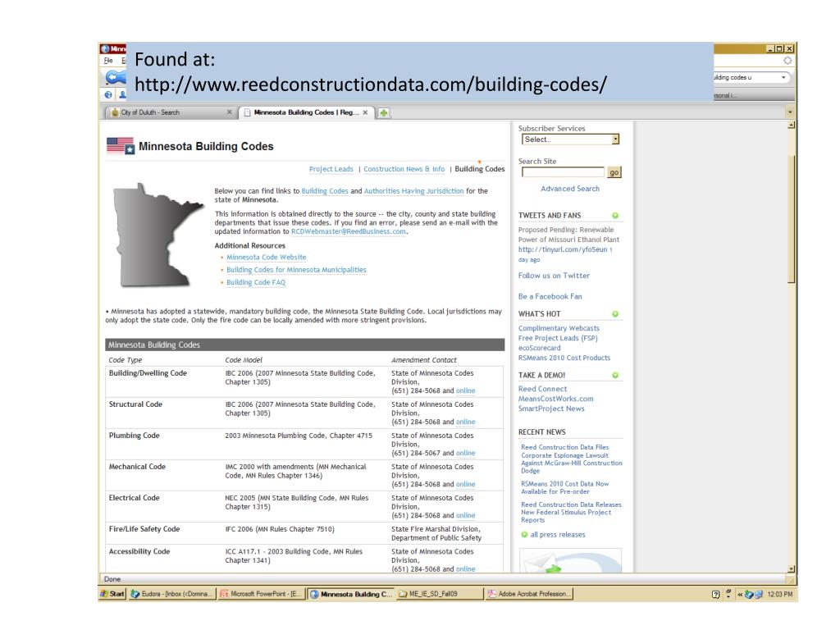Click the green icon beside WHAT'S HOT

[x=615, y=314]
